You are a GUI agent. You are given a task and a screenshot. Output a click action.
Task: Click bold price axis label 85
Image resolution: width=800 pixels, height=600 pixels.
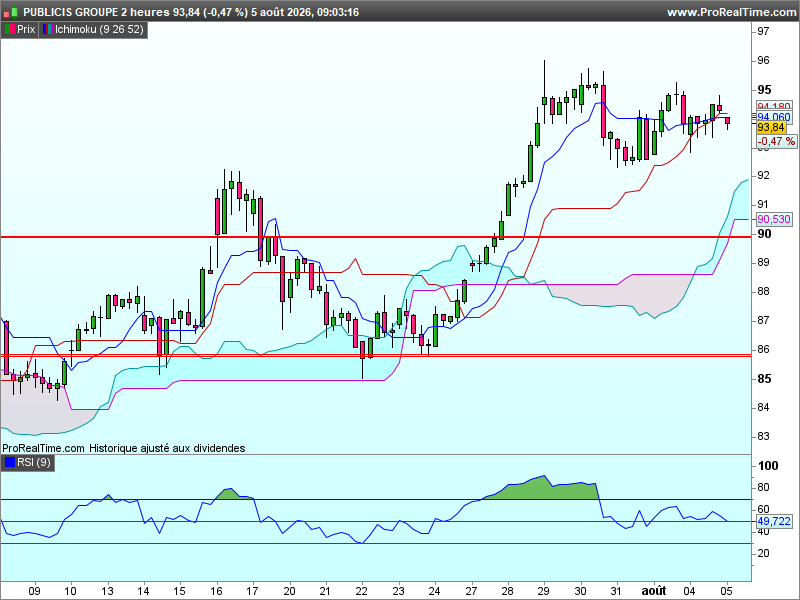(764, 379)
